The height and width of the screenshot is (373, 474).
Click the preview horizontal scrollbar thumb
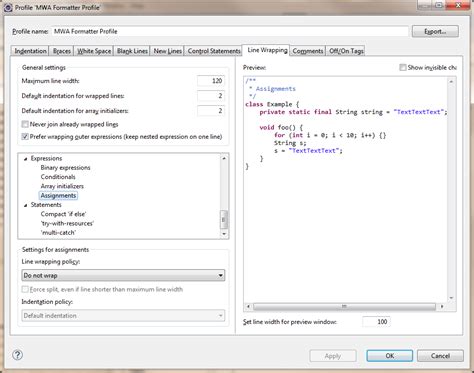click(x=344, y=306)
